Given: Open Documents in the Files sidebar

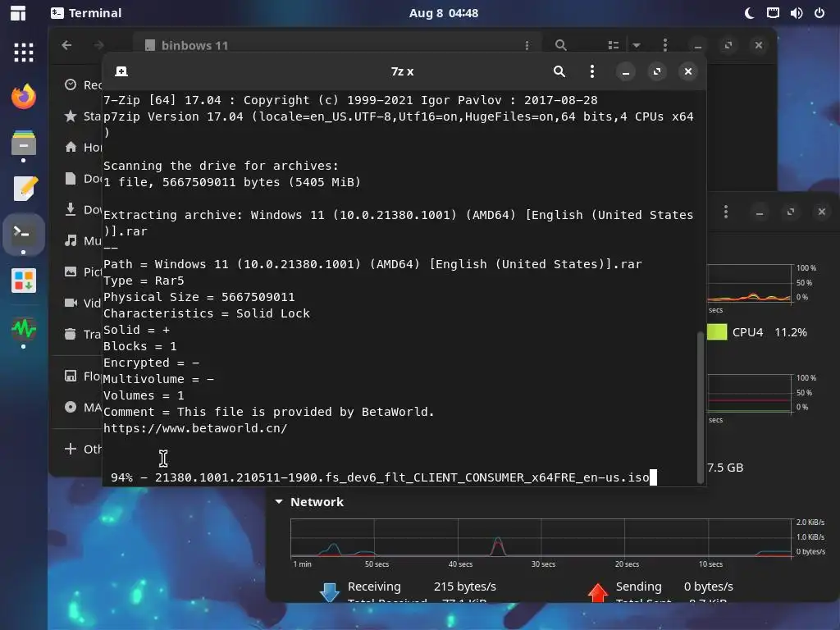Looking at the screenshot, I should pos(83,178).
